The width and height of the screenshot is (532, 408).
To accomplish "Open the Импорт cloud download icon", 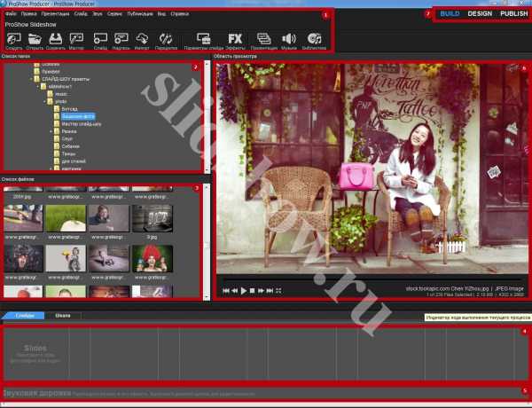I will point(142,39).
